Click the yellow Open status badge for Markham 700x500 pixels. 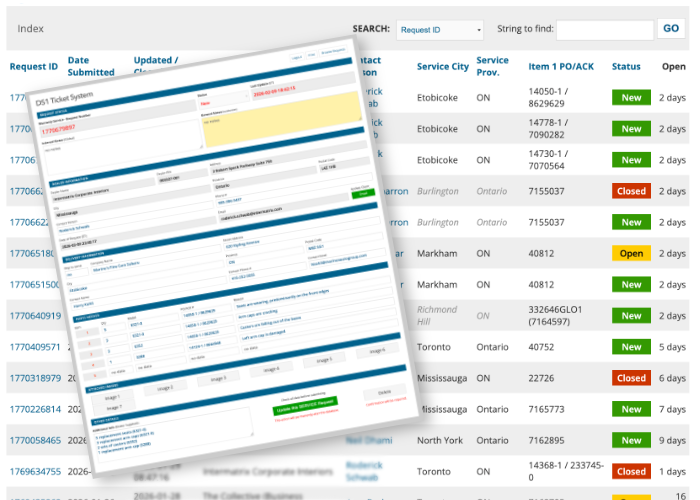click(631, 254)
